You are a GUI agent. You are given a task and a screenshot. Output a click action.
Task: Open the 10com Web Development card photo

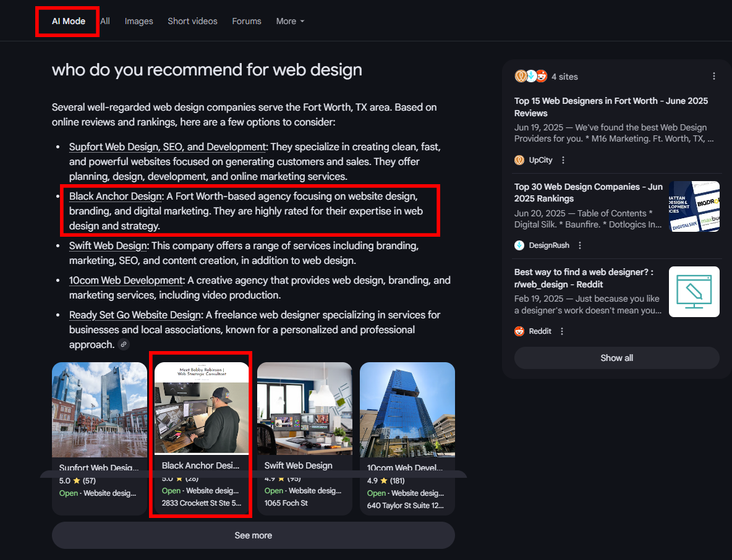[407, 410]
